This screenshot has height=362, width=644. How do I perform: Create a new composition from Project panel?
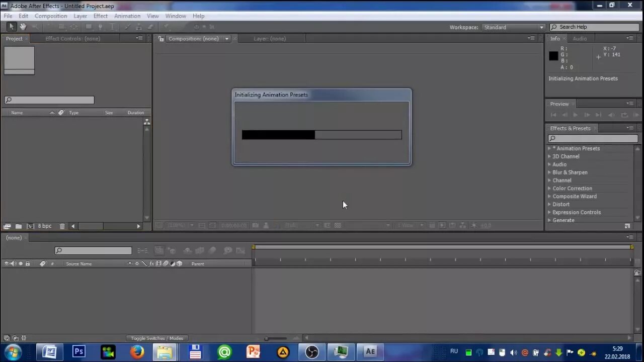pos(30,226)
